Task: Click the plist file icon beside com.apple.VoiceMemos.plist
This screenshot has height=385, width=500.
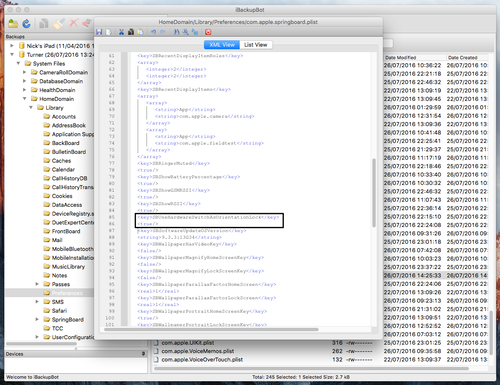Action: (x=156, y=351)
